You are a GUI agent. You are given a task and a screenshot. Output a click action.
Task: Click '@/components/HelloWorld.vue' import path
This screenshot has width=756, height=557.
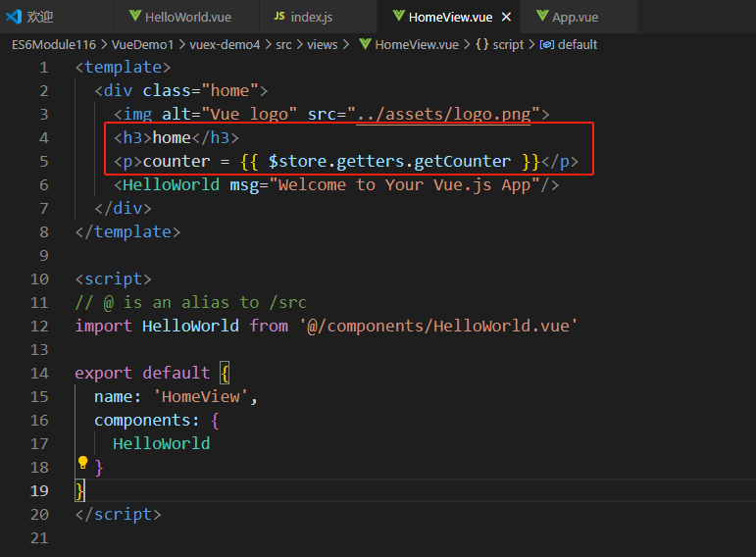pos(437,326)
